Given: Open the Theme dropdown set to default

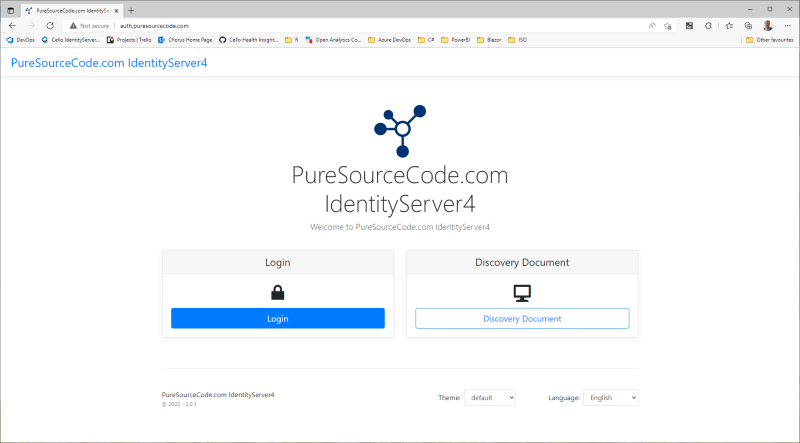Looking at the screenshot, I should click(x=490, y=398).
